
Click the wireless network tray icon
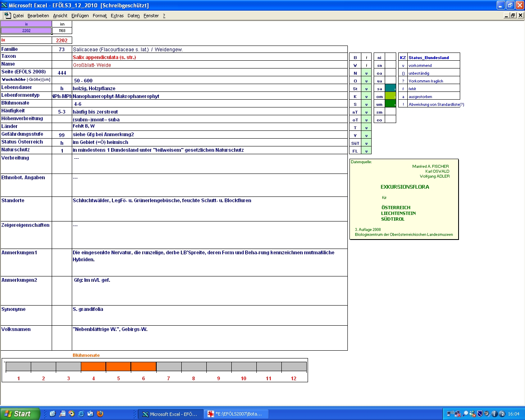click(x=450, y=414)
